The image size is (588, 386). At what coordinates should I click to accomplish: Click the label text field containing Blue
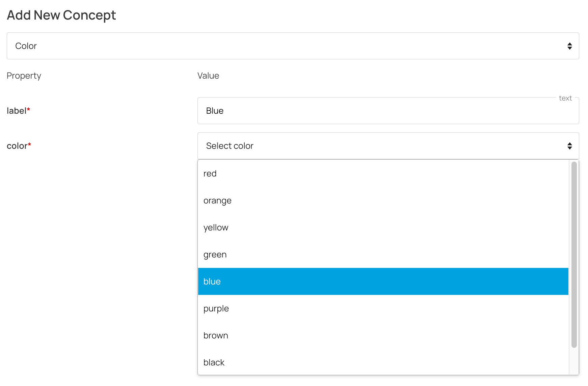point(387,111)
